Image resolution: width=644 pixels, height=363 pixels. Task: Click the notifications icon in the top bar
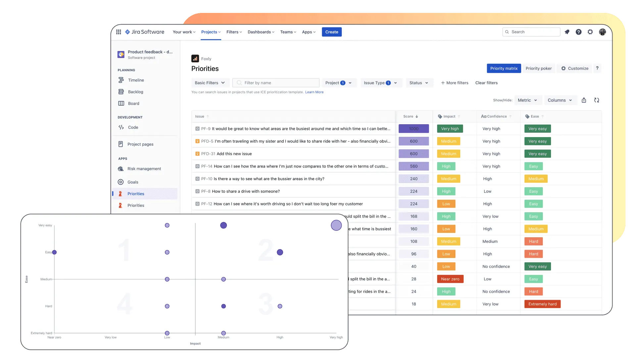click(567, 32)
